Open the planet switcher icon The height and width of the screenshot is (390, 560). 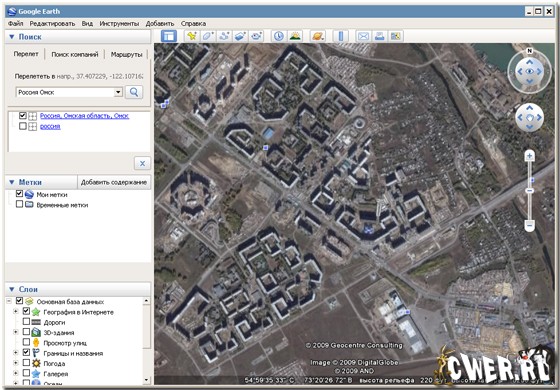318,36
